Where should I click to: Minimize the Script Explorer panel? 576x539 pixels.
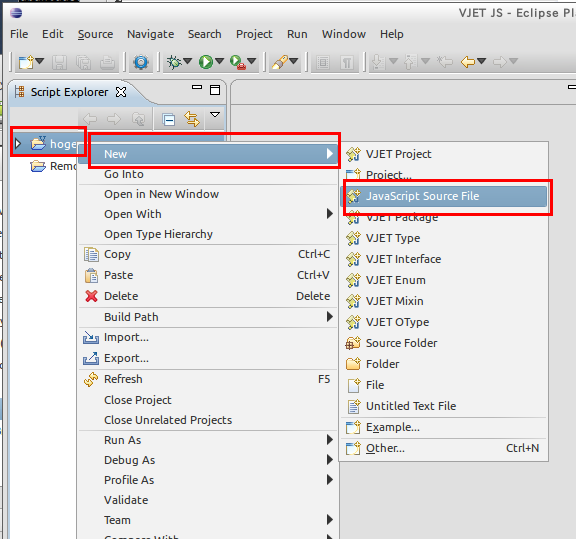[x=197, y=87]
